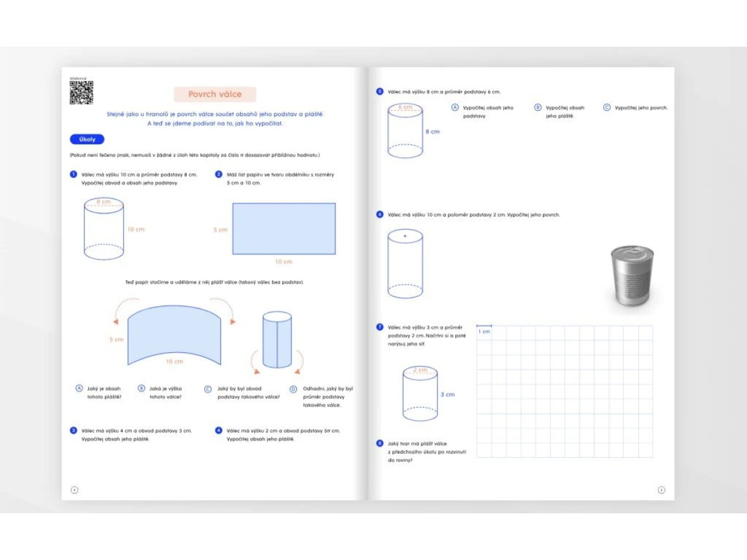The width and height of the screenshot is (747, 560).
Task: Select text 'Válec má výšku 10 cm a poloměr podstavy 2 cm'
Action: [446, 215]
